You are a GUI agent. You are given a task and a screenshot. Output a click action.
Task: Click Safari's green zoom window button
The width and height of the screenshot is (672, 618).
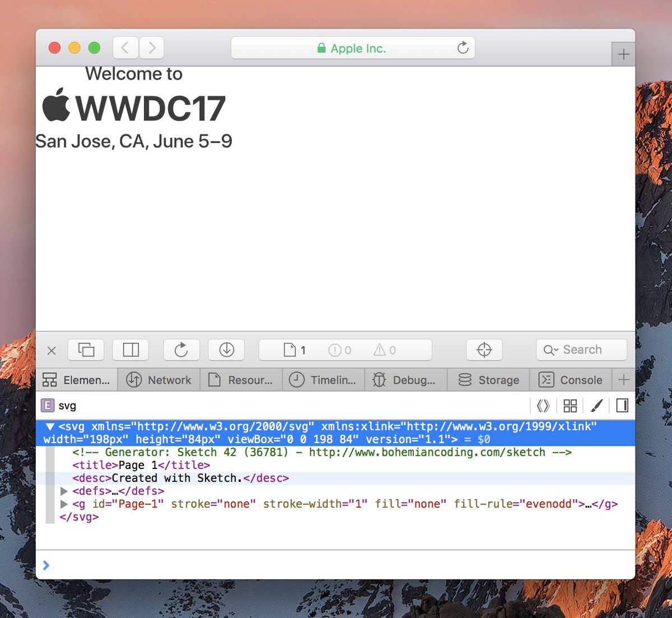click(94, 48)
